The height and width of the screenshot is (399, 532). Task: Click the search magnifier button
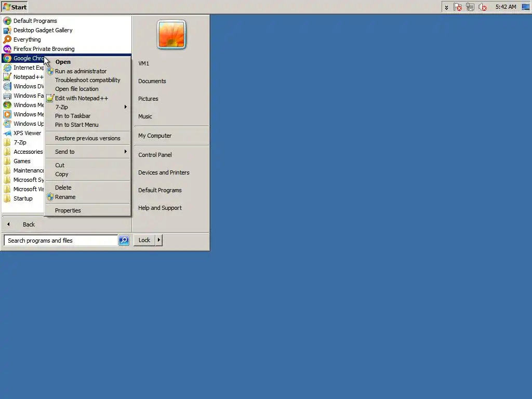coord(124,240)
